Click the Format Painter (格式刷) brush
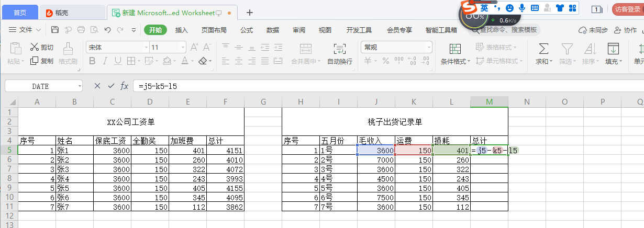Viewport: 644px width, 228px height. click(x=68, y=54)
